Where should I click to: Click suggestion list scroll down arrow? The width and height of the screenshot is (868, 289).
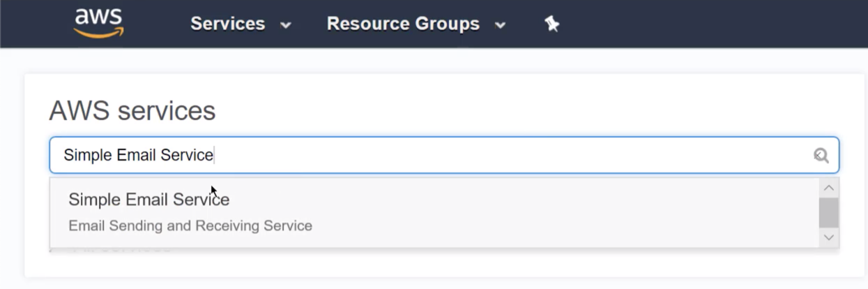point(829,237)
